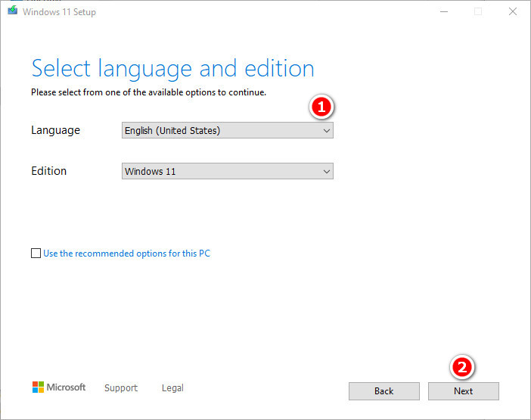
Task: Click the 'Edition' field label
Action: (x=48, y=171)
